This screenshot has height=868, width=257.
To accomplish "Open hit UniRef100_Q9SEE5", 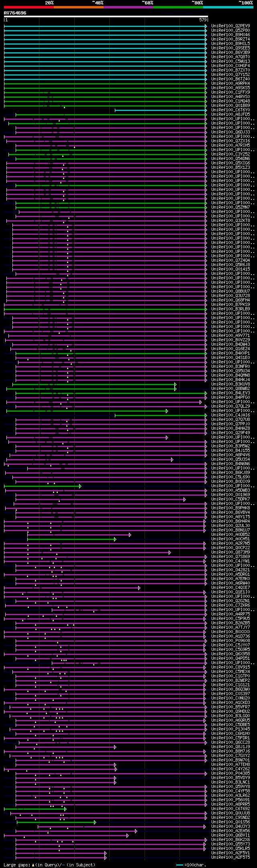I will pyautogui.click(x=230, y=48).
